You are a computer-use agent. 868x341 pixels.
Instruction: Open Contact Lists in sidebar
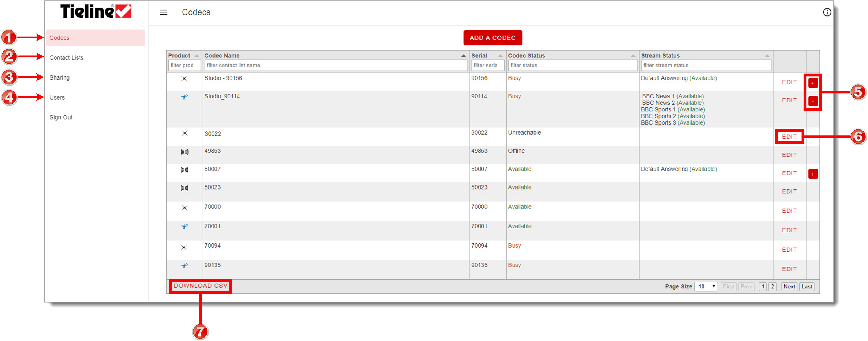66,58
